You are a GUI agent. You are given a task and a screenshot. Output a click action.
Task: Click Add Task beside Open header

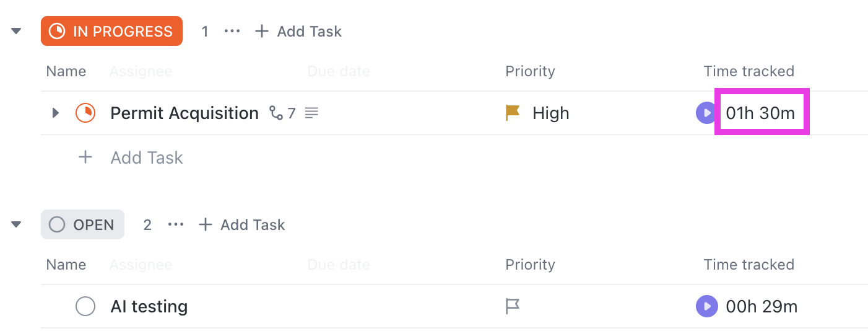(x=242, y=224)
